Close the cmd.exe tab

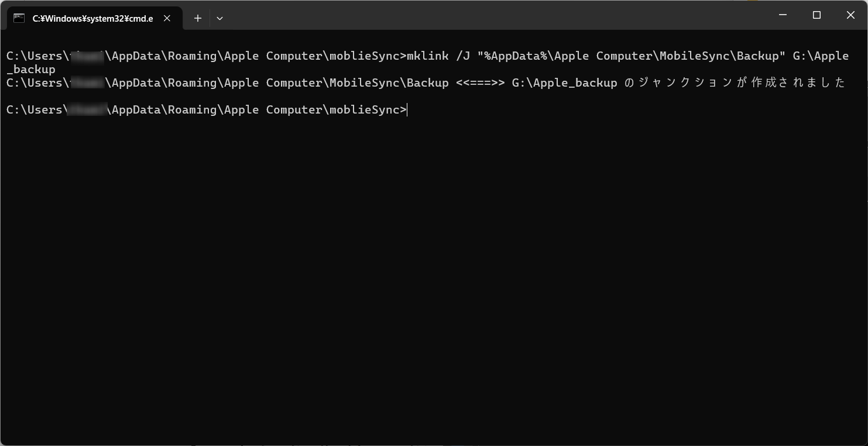click(167, 18)
